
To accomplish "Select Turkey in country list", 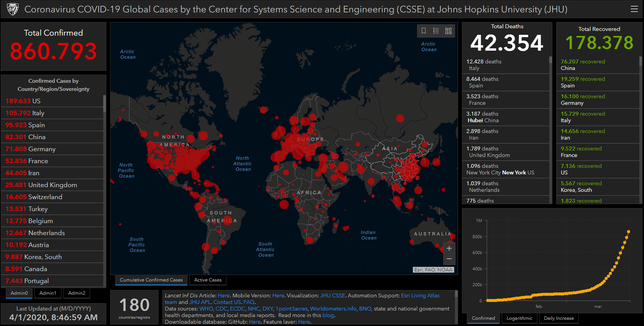I will (x=52, y=209).
